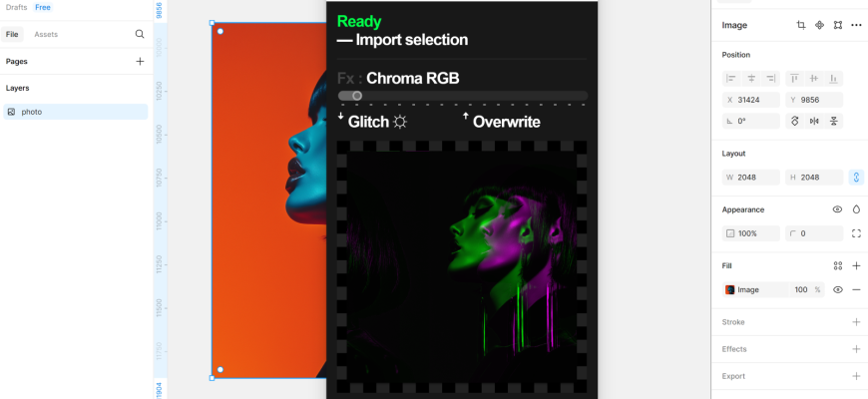868x399 pixels.
Task: Add a new page with plus icon
Action: [140, 62]
